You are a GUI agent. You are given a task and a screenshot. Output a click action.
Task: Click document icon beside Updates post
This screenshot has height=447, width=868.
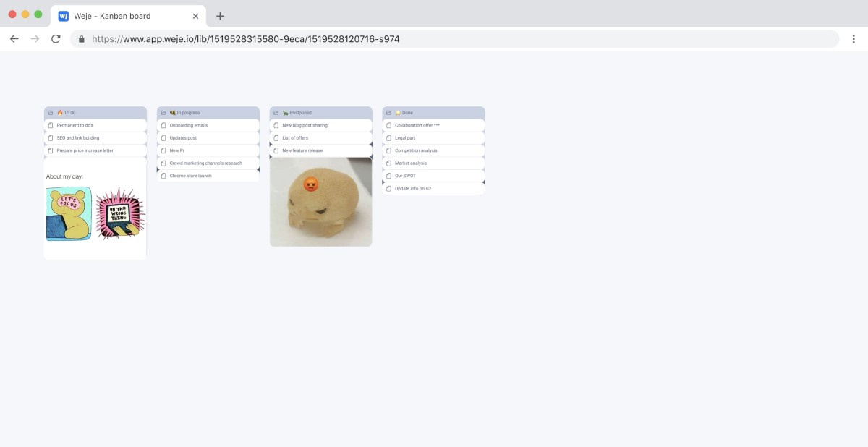[163, 138]
